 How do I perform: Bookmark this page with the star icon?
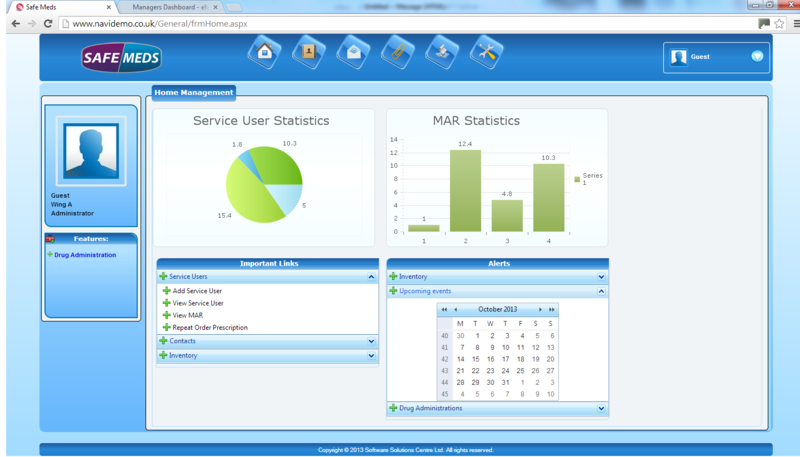[779, 23]
